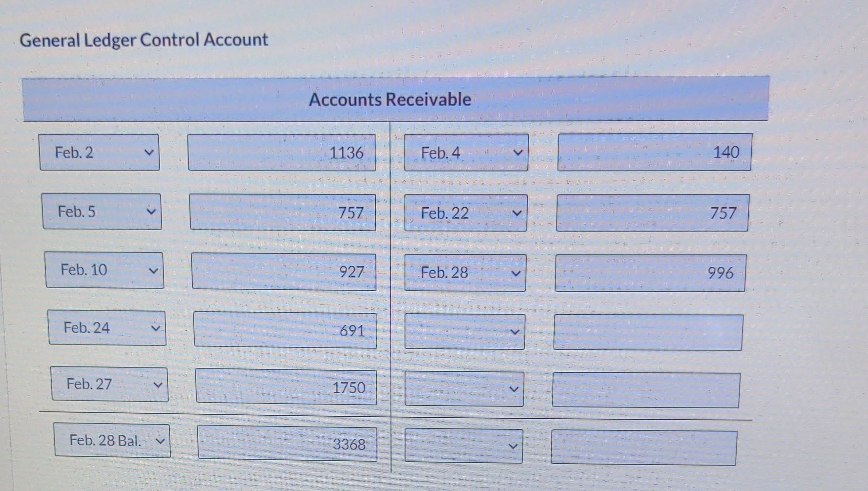Image resolution: width=868 pixels, height=491 pixels.
Task: Click the Accounts Receivable header bar
Action: (391, 100)
